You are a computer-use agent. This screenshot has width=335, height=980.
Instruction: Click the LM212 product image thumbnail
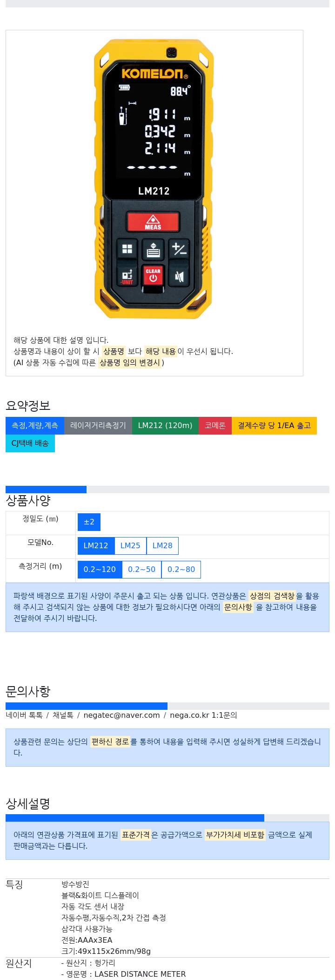[154, 179]
